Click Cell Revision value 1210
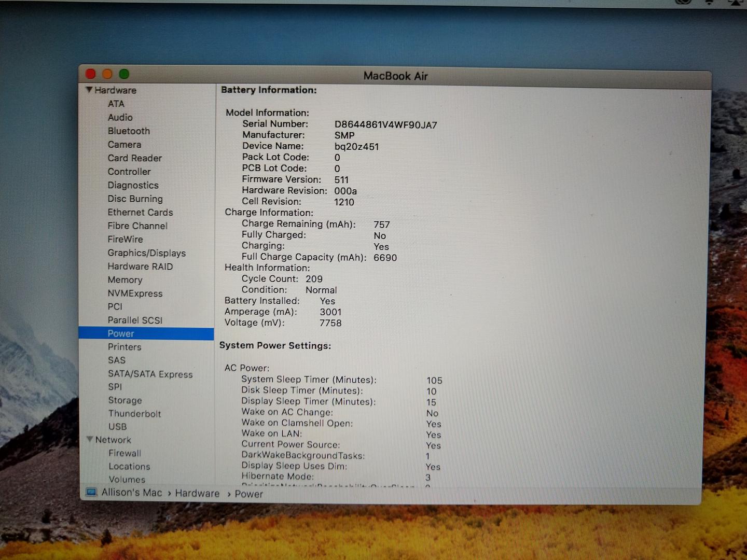Image resolution: width=747 pixels, height=560 pixels. pos(344,202)
